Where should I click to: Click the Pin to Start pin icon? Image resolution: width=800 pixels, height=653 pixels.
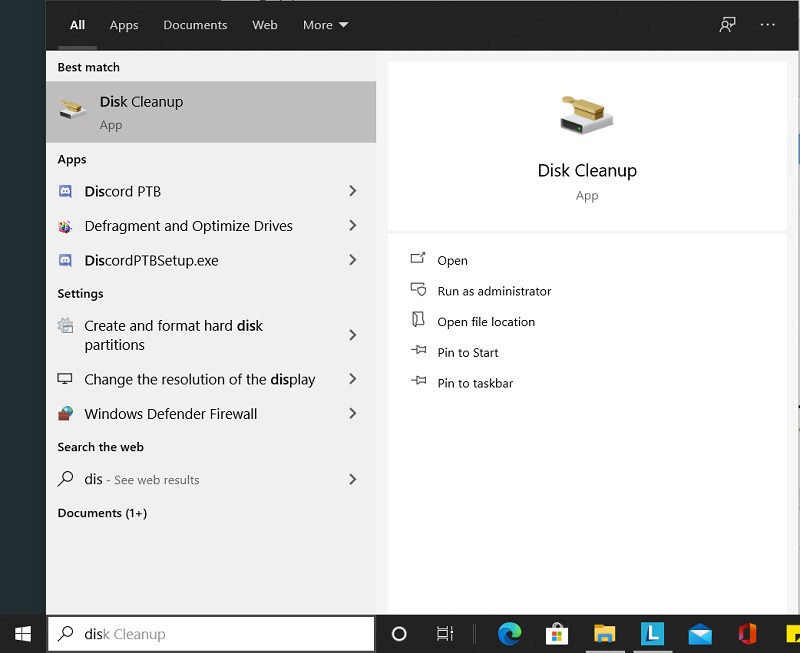coord(418,350)
